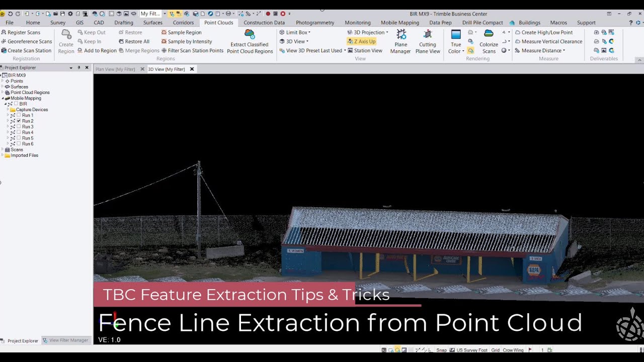Open Project Explorer panel options arrow

point(71,67)
